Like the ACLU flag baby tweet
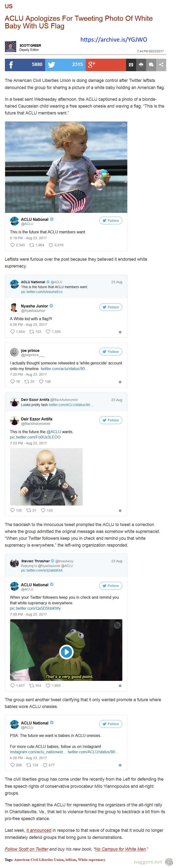This screenshot has height=868, width=177. point(51,245)
